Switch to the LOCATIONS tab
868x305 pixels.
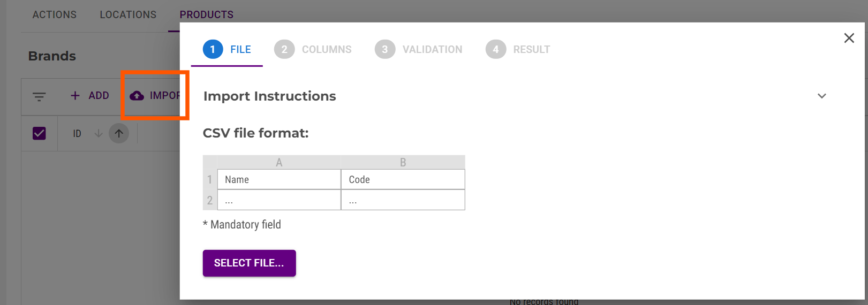[128, 14]
